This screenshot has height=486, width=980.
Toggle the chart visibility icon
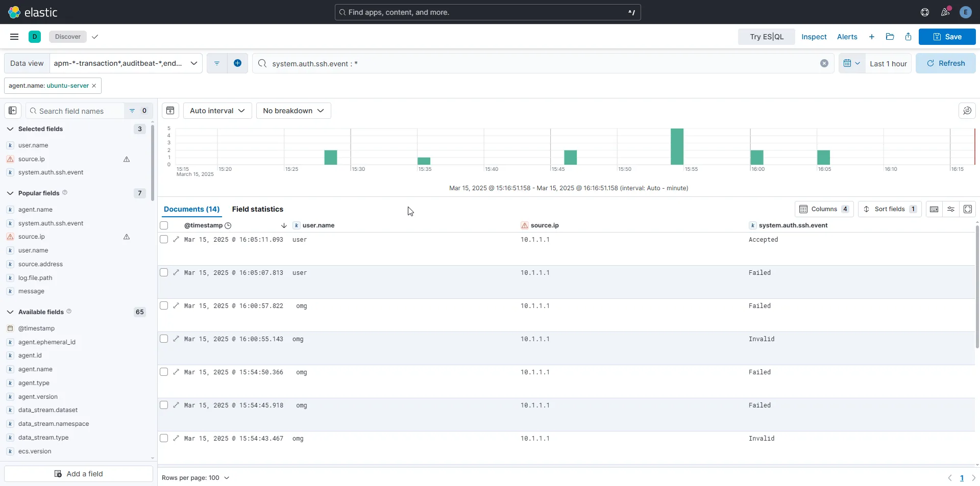[x=170, y=111]
